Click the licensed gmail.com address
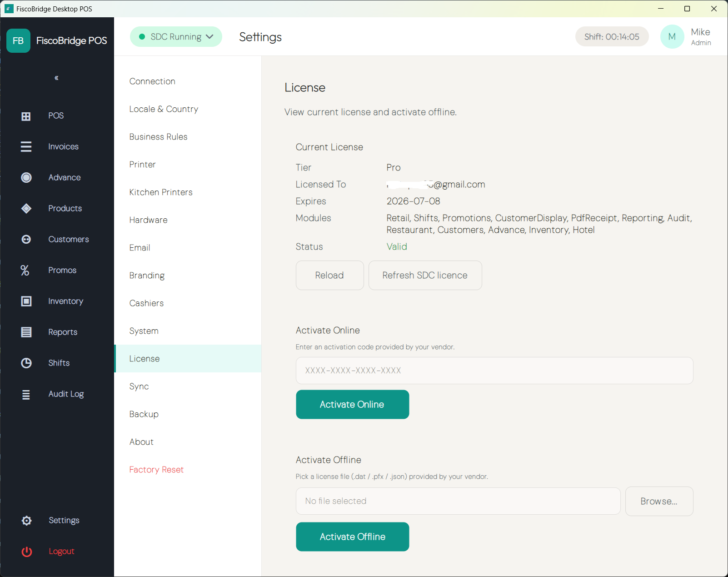728x577 pixels. pos(436,184)
